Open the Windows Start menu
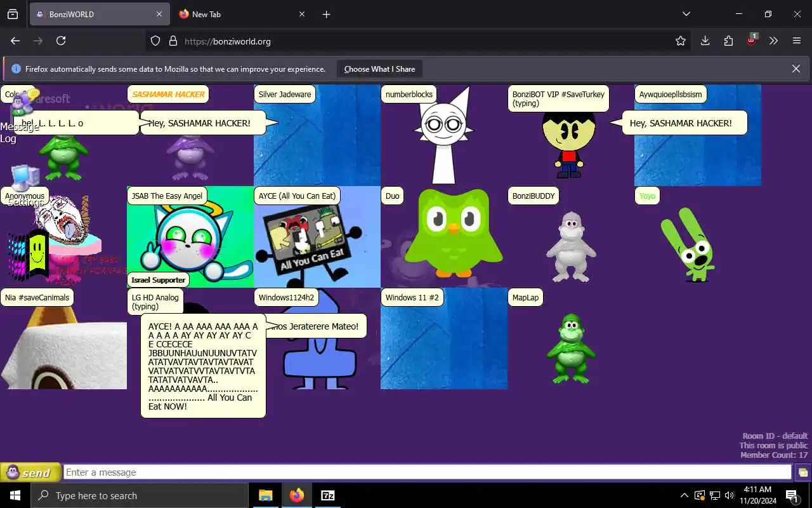The height and width of the screenshot is (508, 812). (x=15, y=495)
